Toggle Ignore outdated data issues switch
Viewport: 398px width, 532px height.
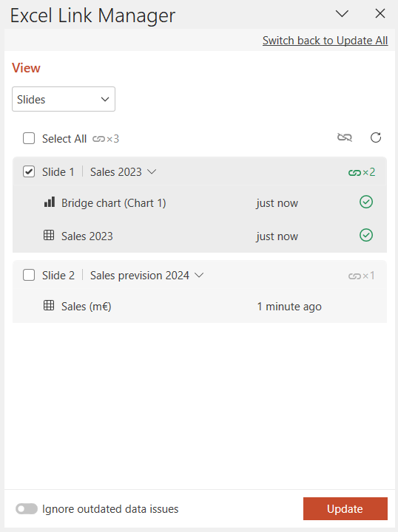click(x=27, y=508)
